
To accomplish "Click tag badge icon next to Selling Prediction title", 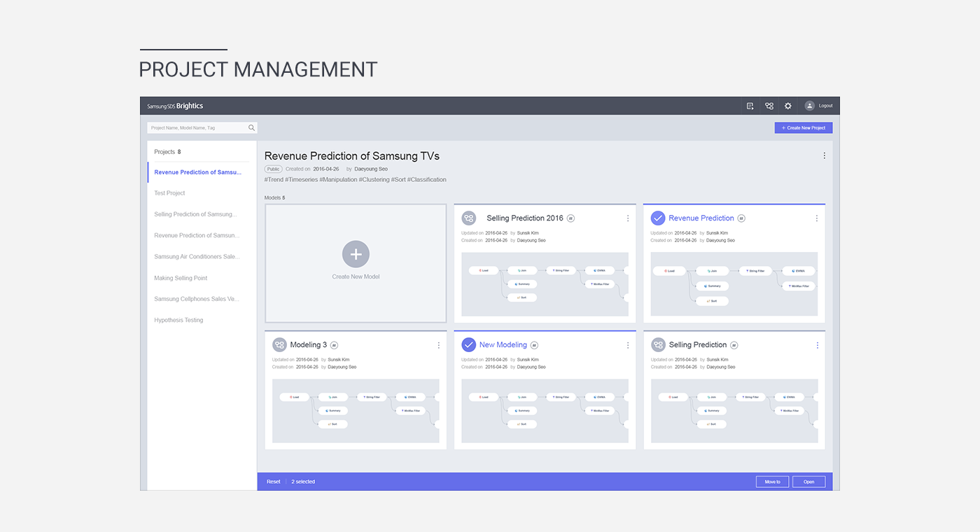I will [x=734, y=345].
